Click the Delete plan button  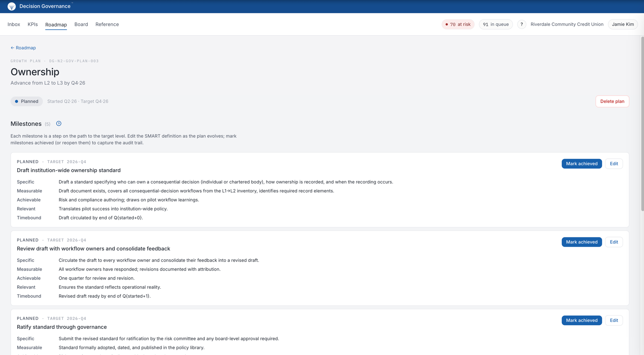(612, 101)
